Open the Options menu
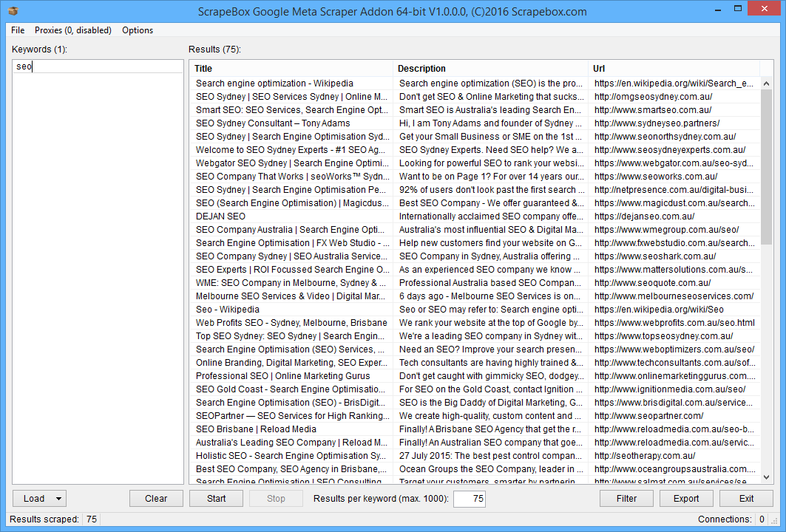 pyautogui.click(x=138, y=30)
